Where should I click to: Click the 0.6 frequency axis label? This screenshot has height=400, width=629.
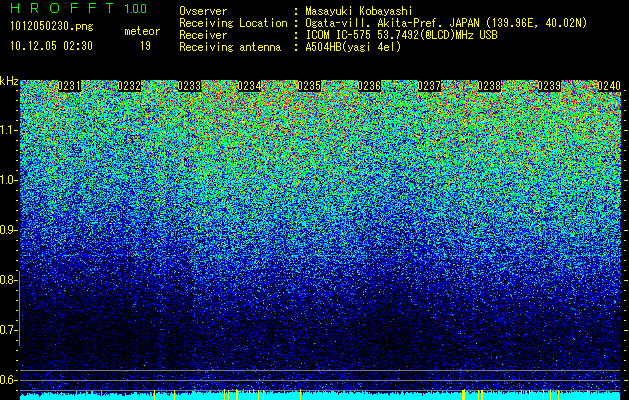tap(8, 380)
